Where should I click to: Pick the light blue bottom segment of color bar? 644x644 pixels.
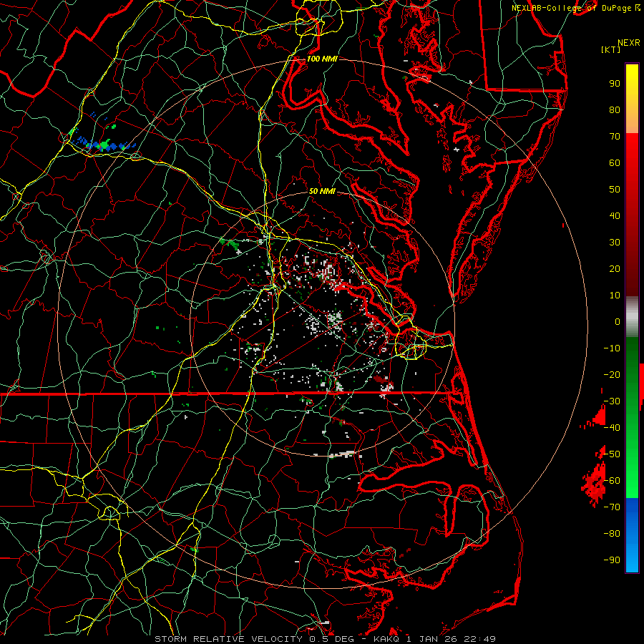tap(632, 559)
